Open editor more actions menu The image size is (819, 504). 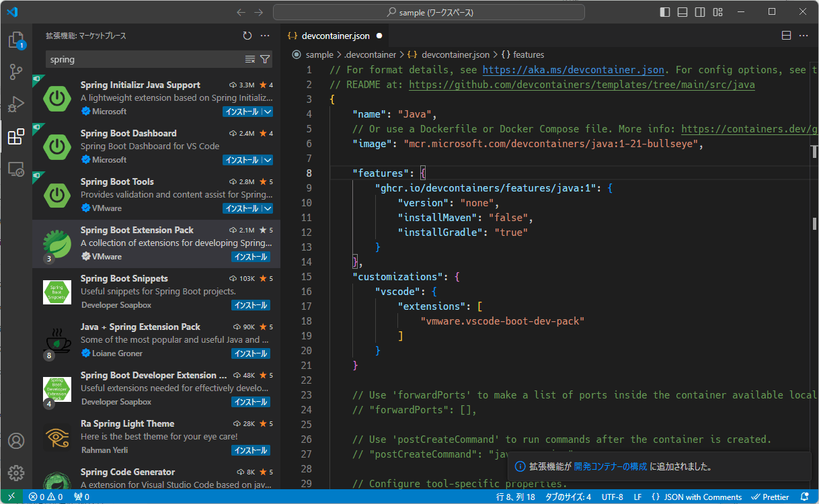804,36
